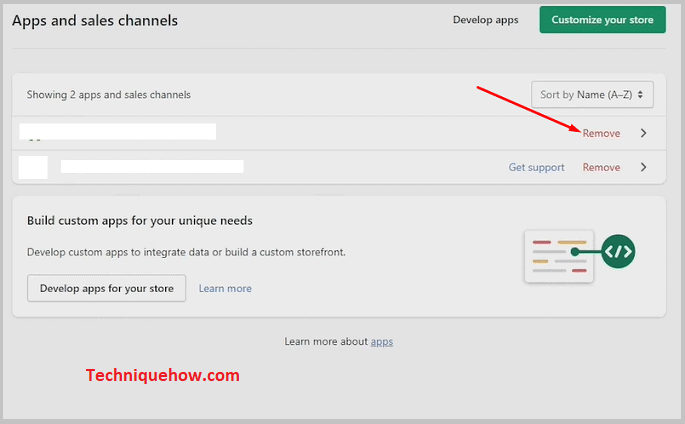Remove the first listed app
The width and height of the screenshot is (685, 424).
pyautogui.click(x=601, y=133)
